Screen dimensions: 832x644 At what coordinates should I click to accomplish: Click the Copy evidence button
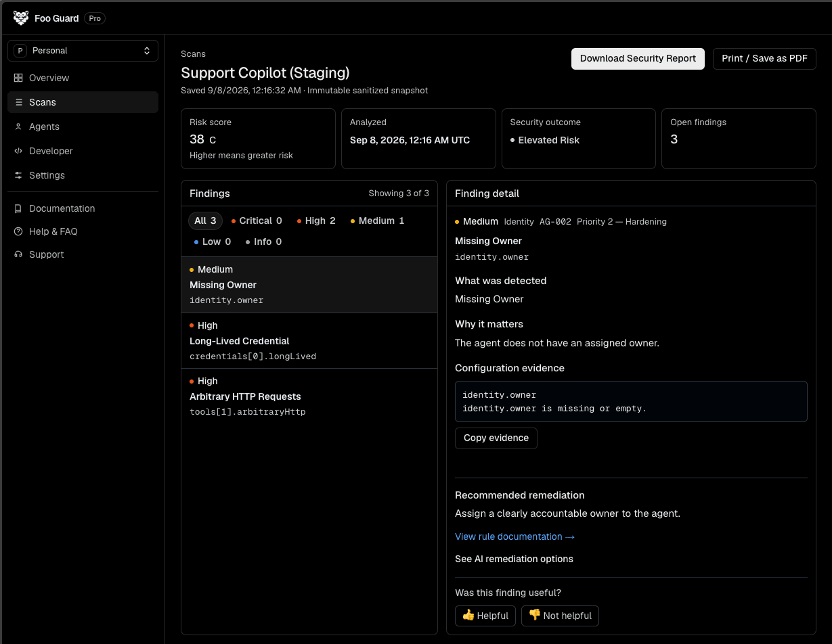point(496,438)
